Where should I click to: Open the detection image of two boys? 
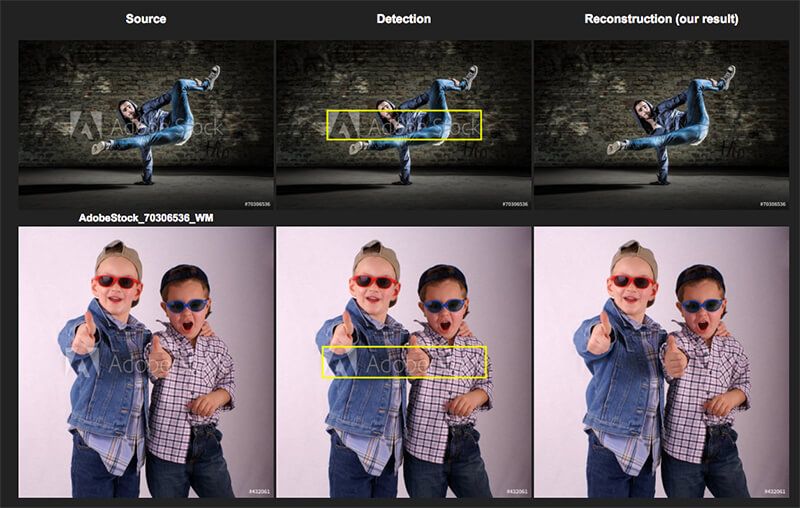coord(404,362)
